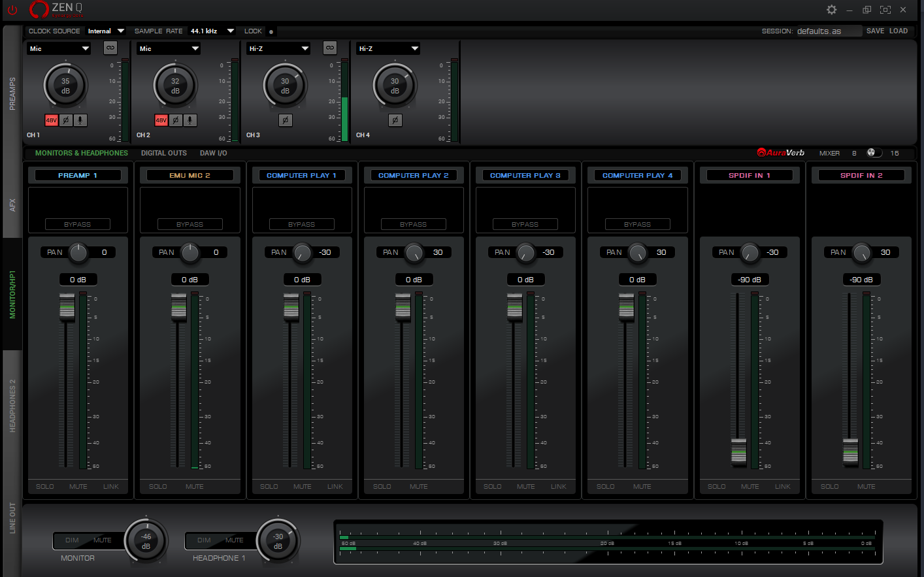Click the microphone icon on CH 2

click(x=190, y=120)
